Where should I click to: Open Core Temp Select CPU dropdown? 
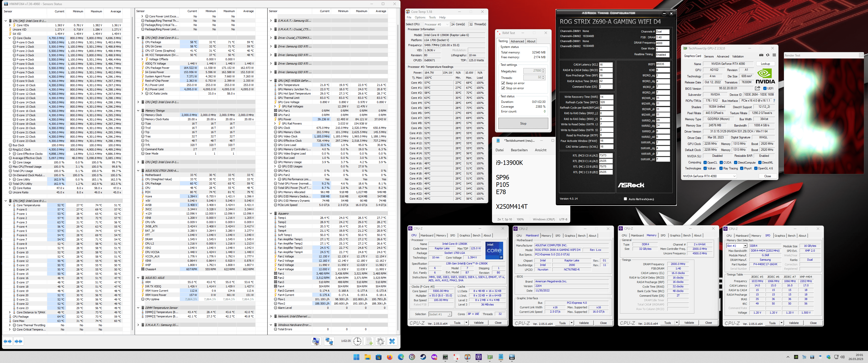coord(436,24)
